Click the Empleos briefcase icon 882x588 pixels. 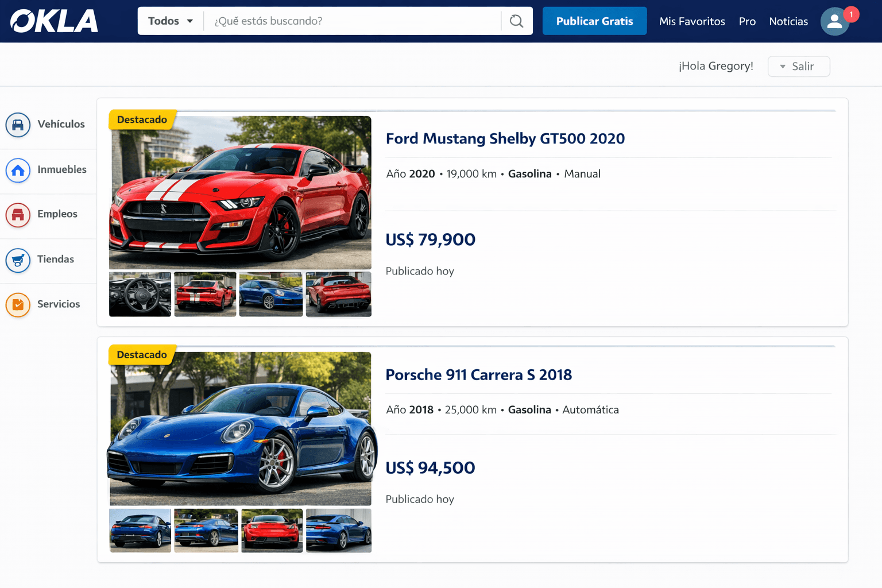point(18,215)
